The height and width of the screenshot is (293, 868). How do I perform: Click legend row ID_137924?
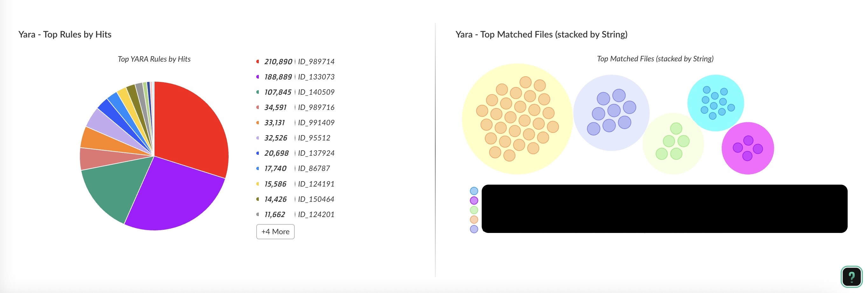(295, 153)
